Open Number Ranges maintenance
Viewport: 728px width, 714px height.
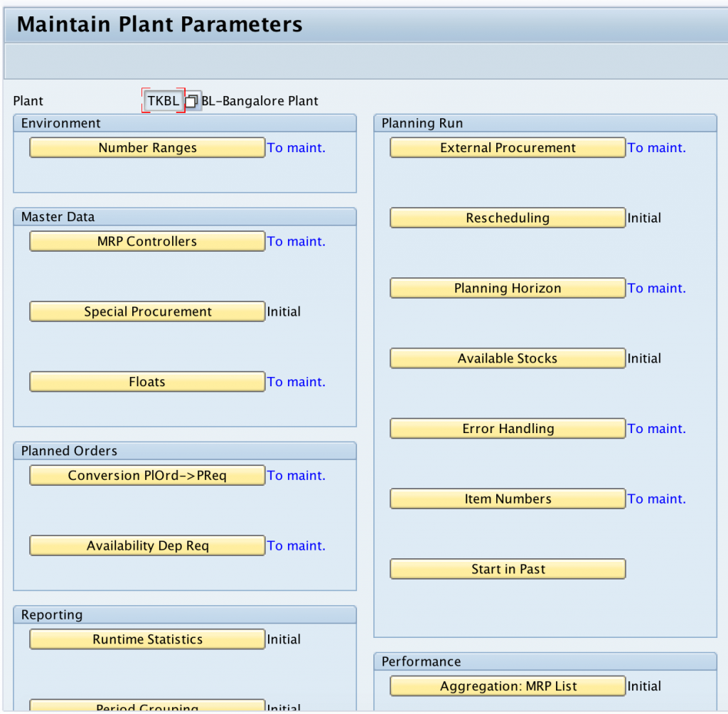point(146,147)
